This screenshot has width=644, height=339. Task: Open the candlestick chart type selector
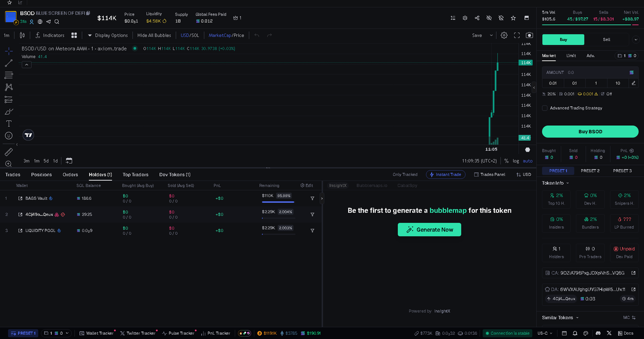pos(22,35)
